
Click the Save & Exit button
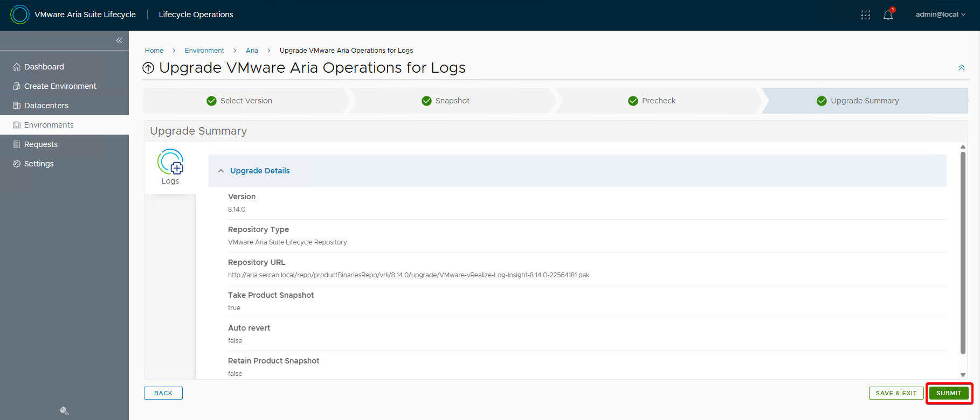click(896, 393)
